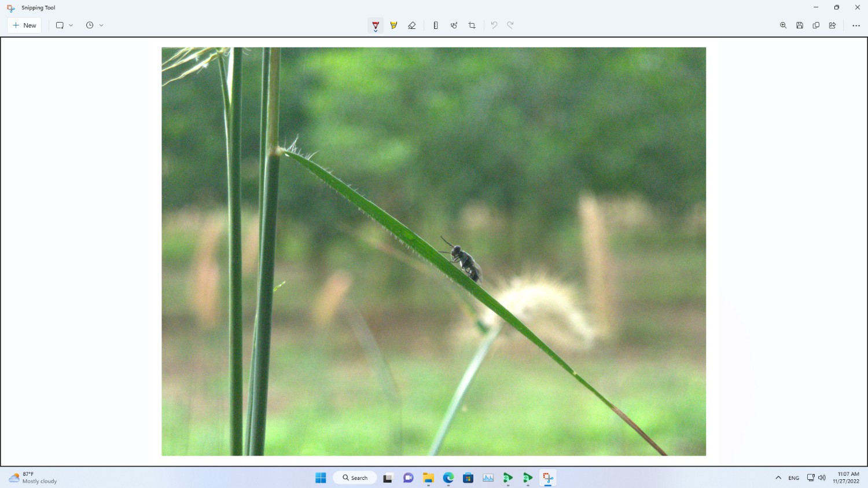
Task: Redo the last edit
Action: 510,25
